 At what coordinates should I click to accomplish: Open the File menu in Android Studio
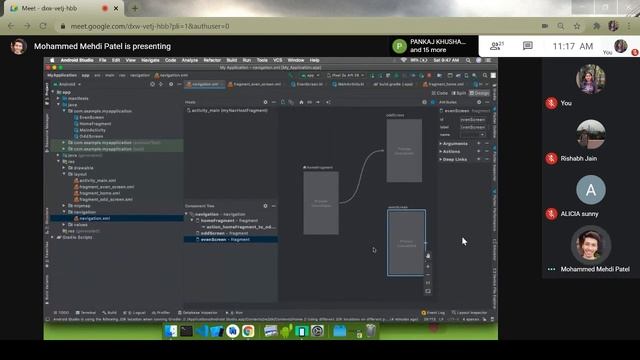click(102, 60)
